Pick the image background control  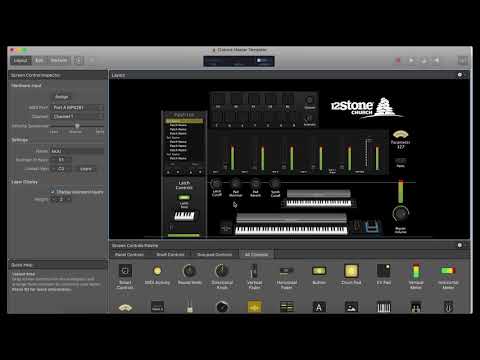351,307
